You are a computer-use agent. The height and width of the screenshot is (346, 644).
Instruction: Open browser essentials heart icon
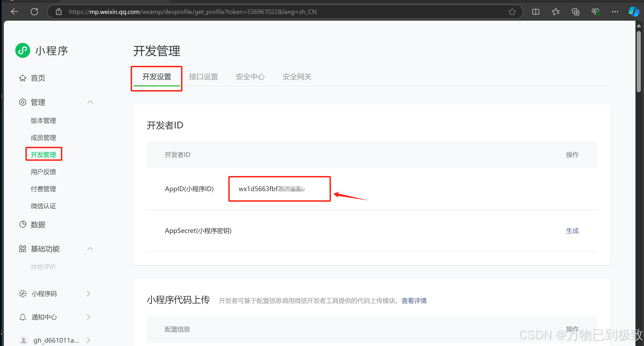(x=595, y=12)
